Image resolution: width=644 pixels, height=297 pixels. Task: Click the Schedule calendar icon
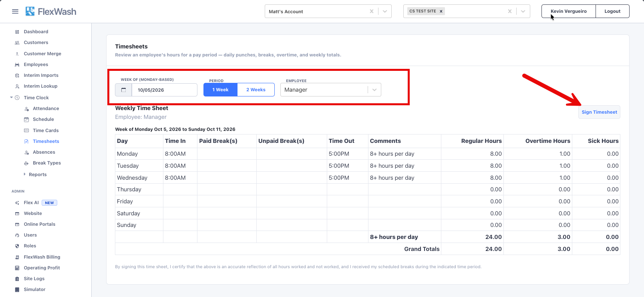coord(26,119)
